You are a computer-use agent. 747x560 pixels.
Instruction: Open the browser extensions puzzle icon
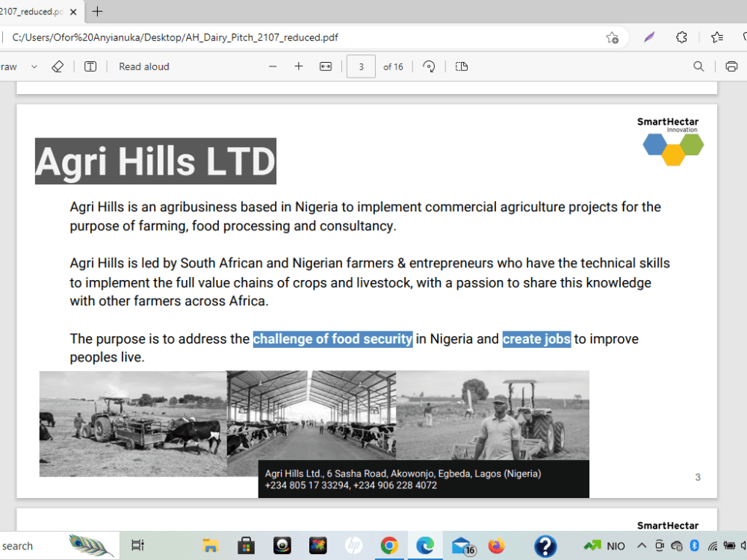(x=681, y=37)
